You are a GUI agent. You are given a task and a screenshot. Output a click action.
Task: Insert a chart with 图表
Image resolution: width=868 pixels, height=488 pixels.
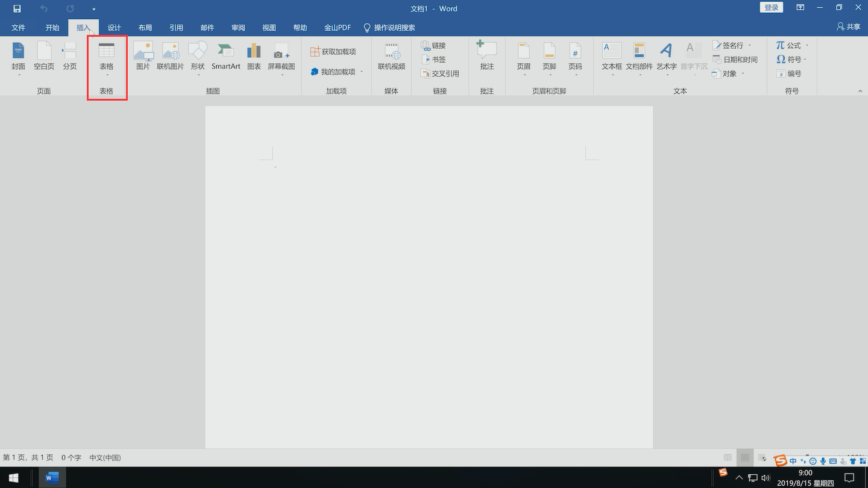coord(254,56)
